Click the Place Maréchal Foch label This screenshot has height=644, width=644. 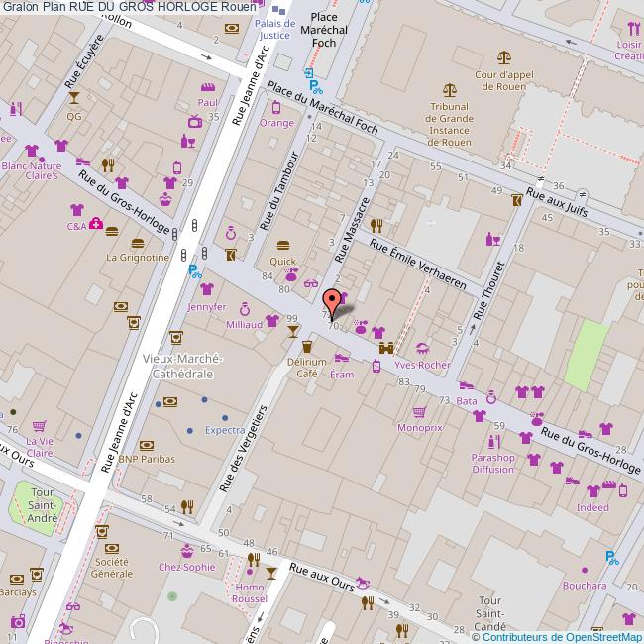point(325,30)
